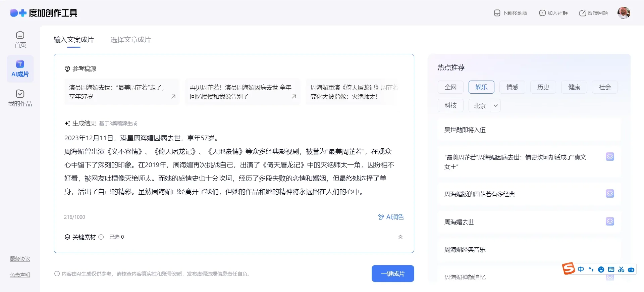644x292 pixels.
Task: Click material icon beside 周海媚去世
Action: coord(610,222)
